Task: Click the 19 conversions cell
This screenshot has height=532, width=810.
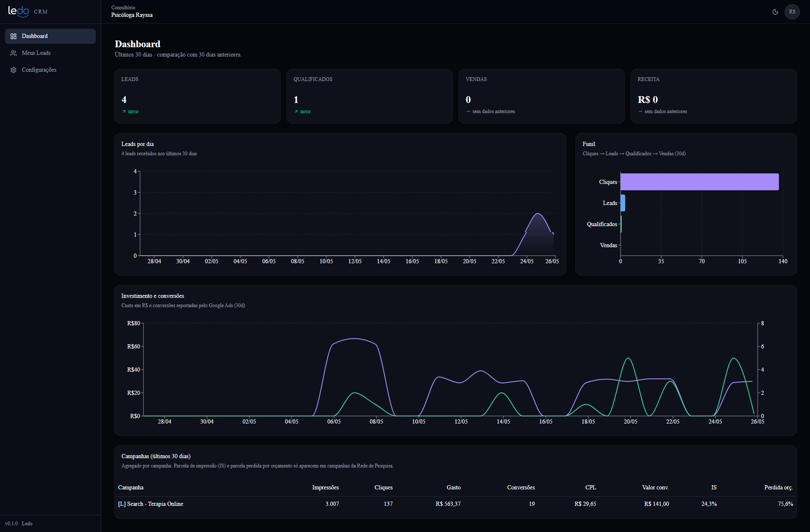Action: [x=532, y=504]
